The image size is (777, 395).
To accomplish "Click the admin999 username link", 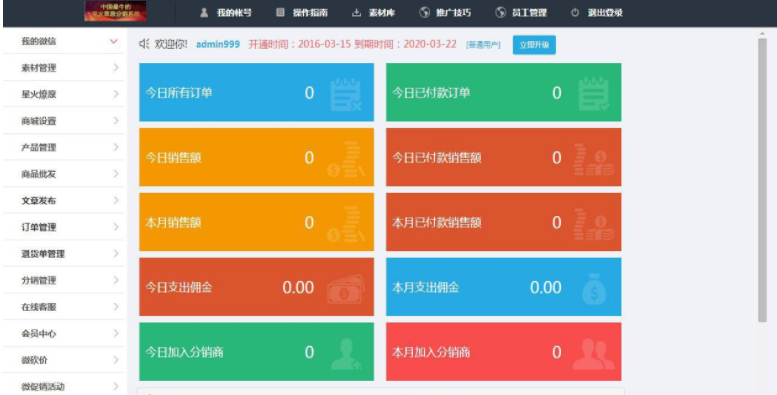I will [218, 44].
